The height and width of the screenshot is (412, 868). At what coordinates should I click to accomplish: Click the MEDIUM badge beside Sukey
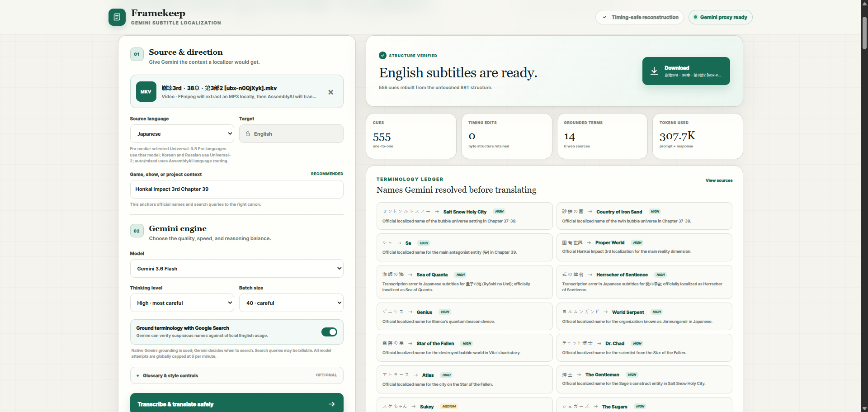click(449, 407)
